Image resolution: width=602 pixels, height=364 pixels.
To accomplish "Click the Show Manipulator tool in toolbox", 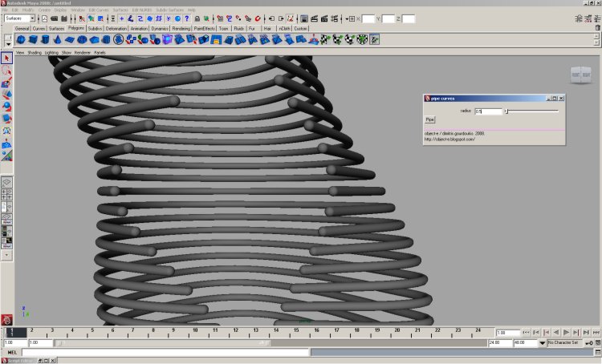I will (6, 156).
